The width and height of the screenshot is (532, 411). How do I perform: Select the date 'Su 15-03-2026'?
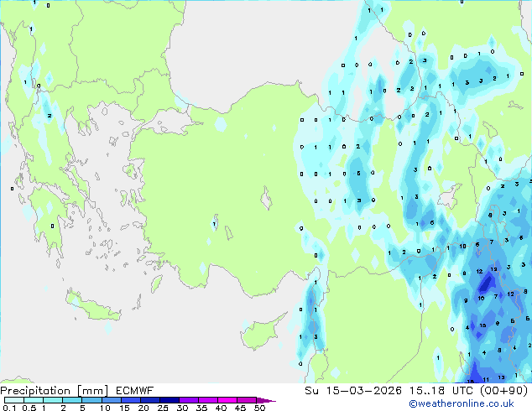click(353, 391)
